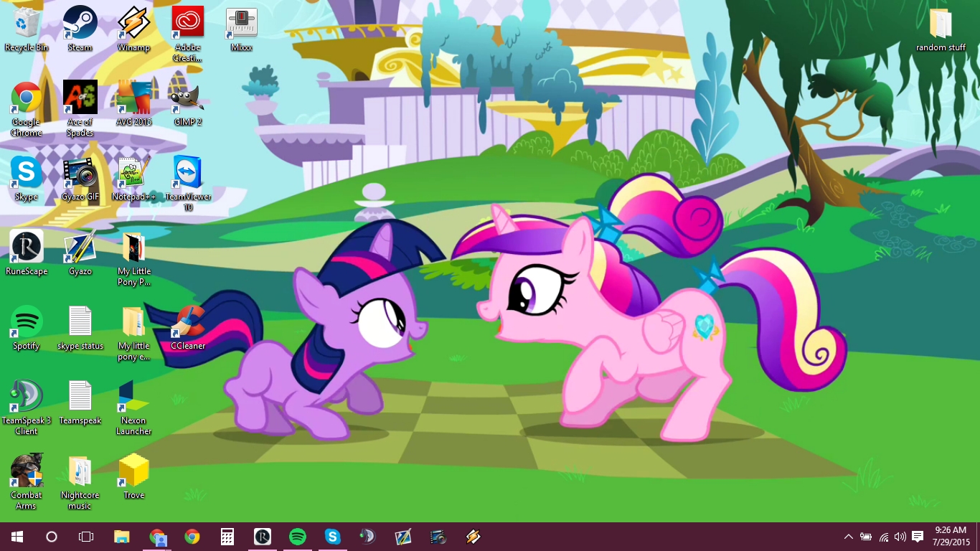980x551 pixels.
Task: Click the Winamp icon on the taskbar
Action: tap(473, 537)
